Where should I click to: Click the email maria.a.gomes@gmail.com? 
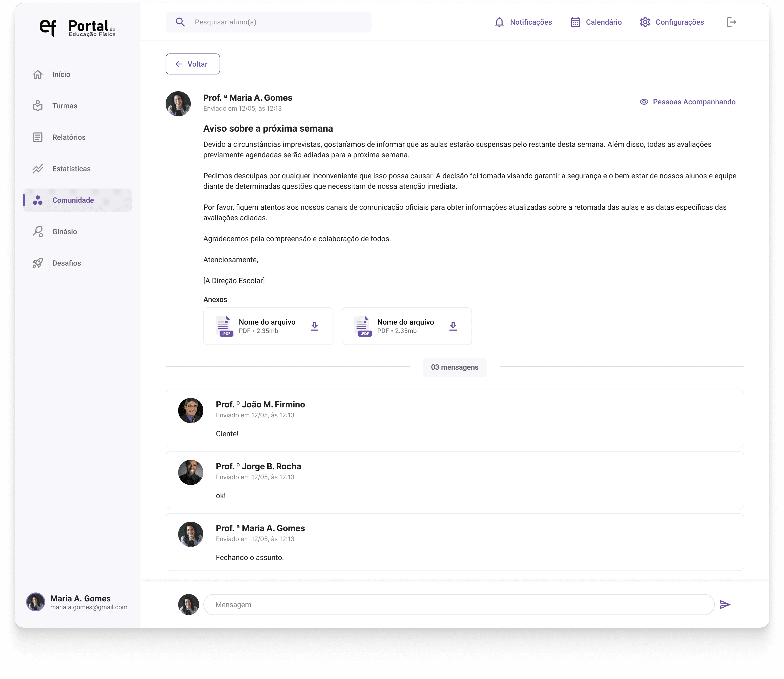89,607
